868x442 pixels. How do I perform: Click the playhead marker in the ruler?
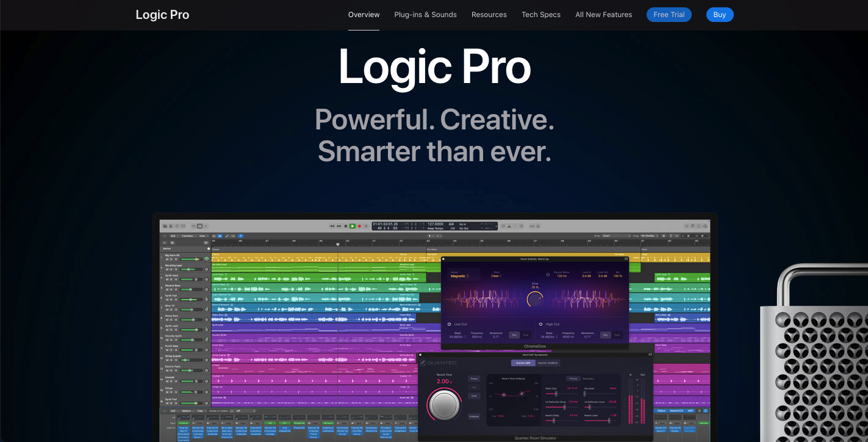point(338,244)
